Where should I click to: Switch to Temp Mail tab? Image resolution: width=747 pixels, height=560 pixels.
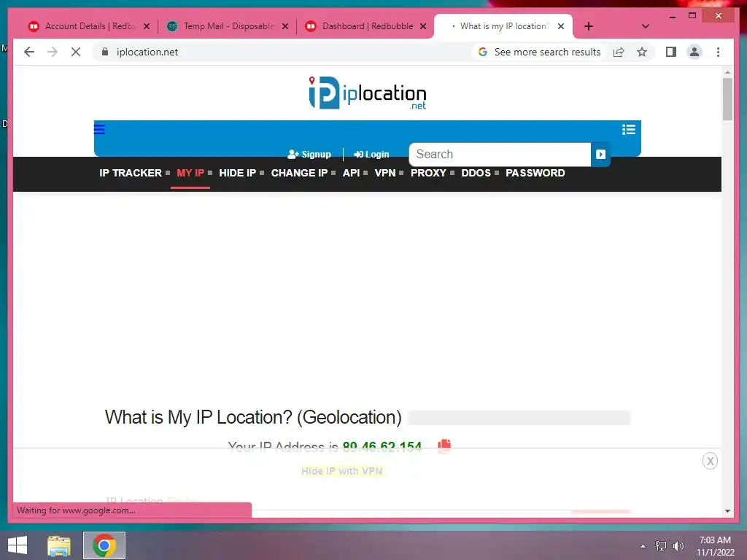(228, 26)
